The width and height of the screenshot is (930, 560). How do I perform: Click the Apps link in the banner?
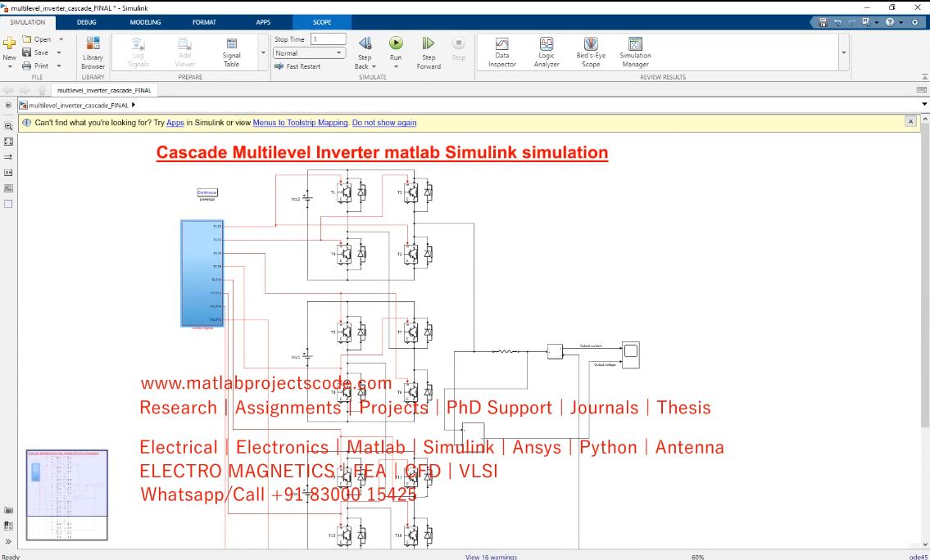(x=175, y=123)
